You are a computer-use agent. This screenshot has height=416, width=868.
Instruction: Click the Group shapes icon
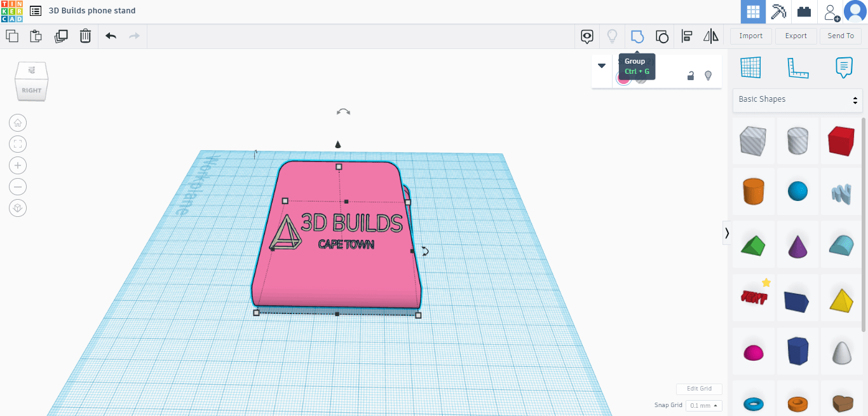click(x=637, y=36)
